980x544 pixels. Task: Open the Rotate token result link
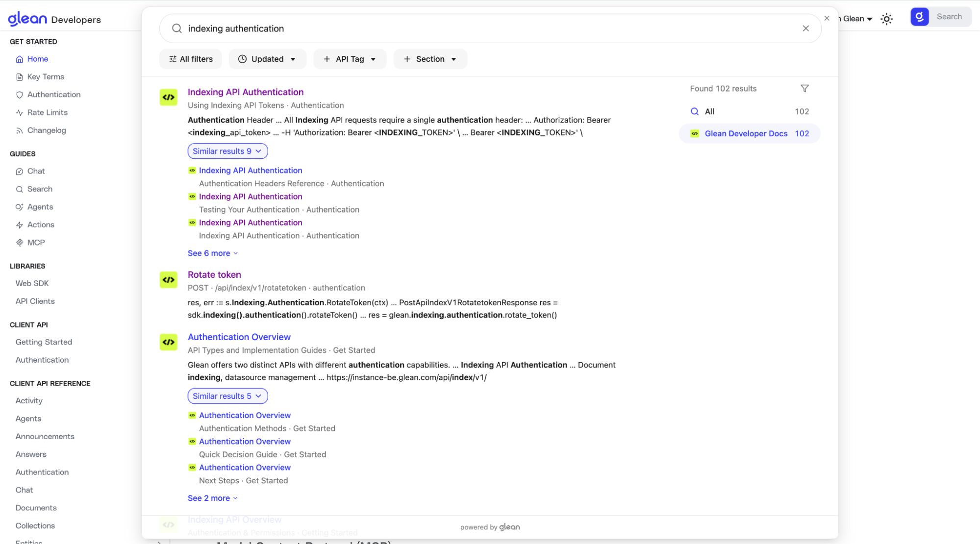click(214, 274)
